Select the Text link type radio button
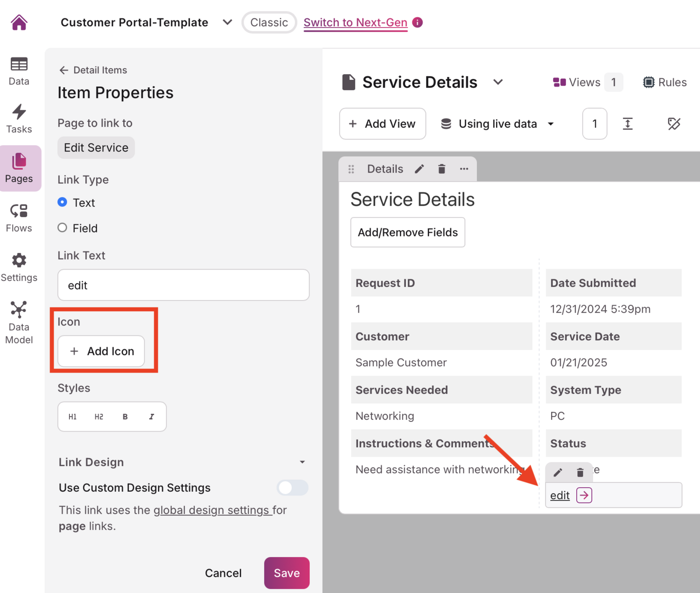The height and width of the screenshot is (593, 700). point(62,202)
